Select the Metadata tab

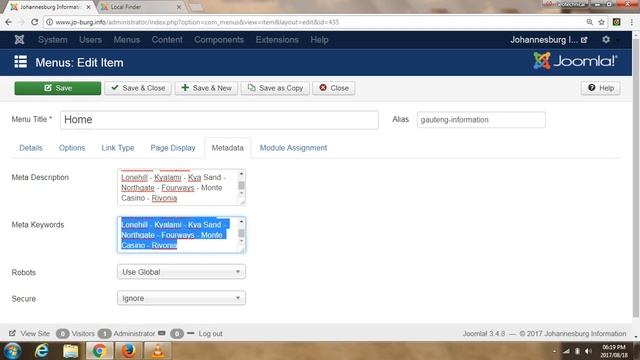tap(227, 148)
